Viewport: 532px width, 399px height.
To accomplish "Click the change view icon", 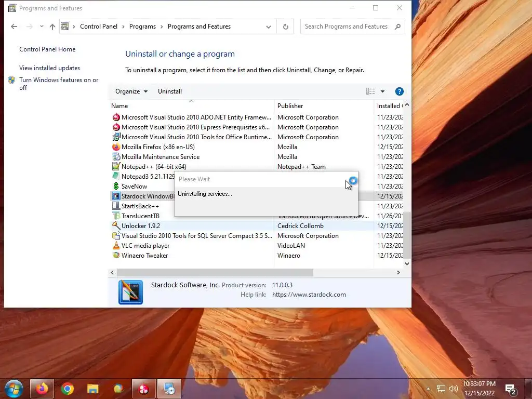I will 370,91.
